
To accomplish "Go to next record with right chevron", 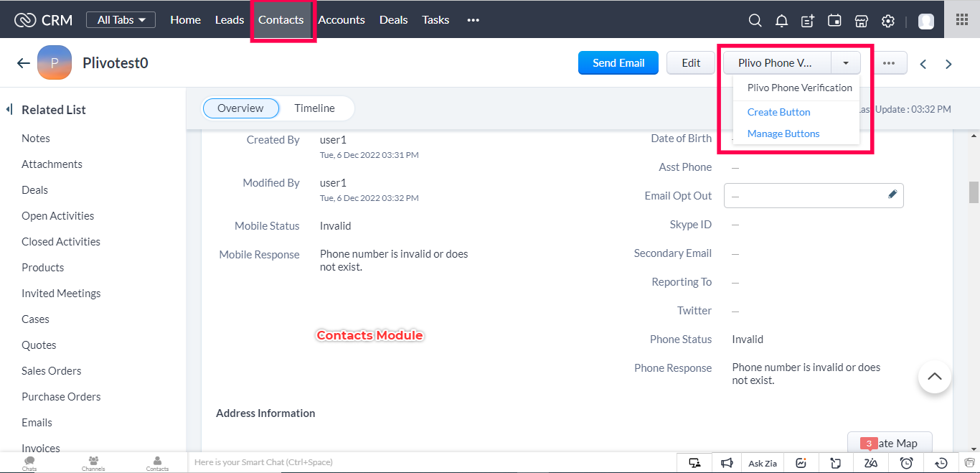I will (x=948, y=64).
